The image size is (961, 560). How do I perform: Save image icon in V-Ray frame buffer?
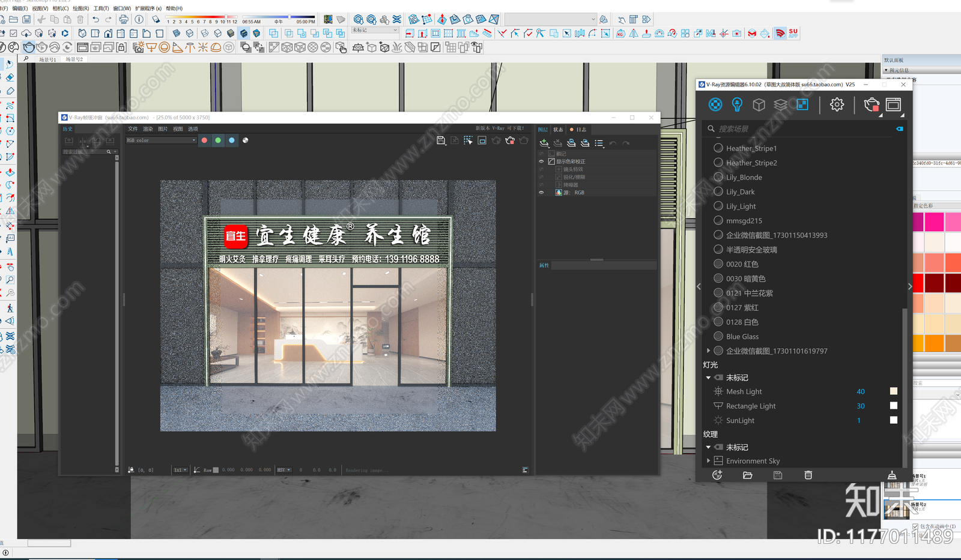click(x=441, y=140)
